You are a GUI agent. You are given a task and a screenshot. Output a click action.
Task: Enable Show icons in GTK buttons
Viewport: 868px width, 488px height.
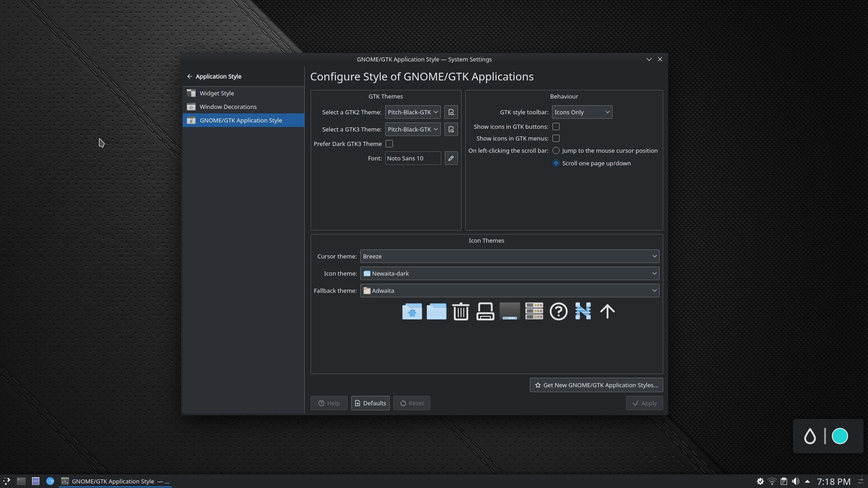(x=556, y=127)
